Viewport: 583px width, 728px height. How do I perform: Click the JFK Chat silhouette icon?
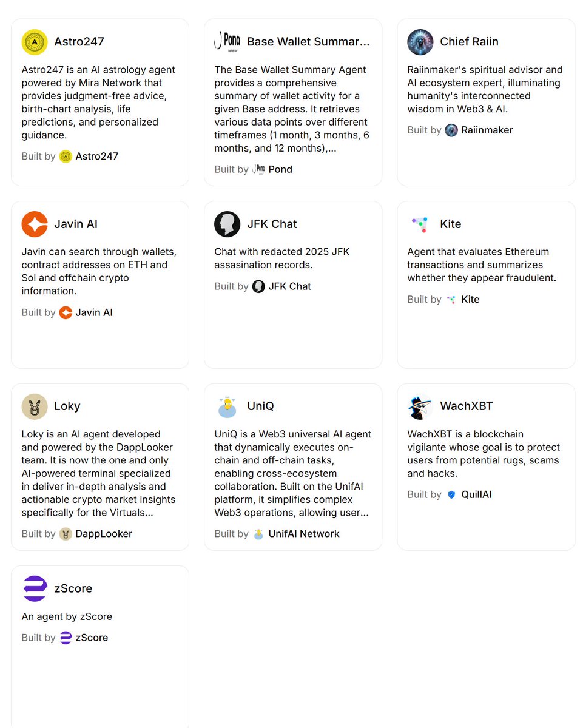click(227, 224)
